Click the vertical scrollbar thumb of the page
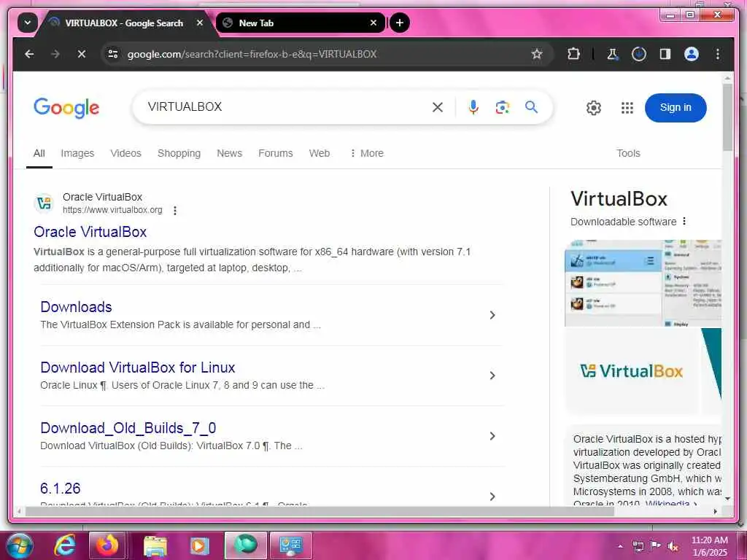The width and height of the screenshot is (747, 560). [727, 117]
